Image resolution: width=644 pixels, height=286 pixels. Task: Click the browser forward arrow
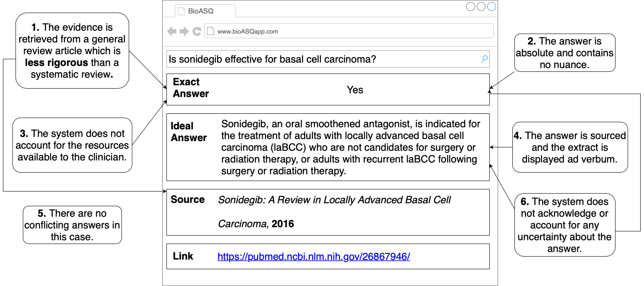click(x=184, y=31)
